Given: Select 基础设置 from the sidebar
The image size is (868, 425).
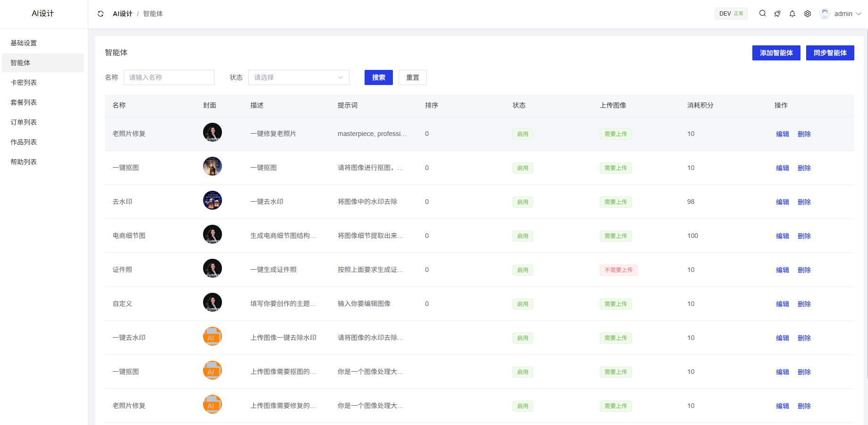Looking at the screenshot, I should [24, 43].
